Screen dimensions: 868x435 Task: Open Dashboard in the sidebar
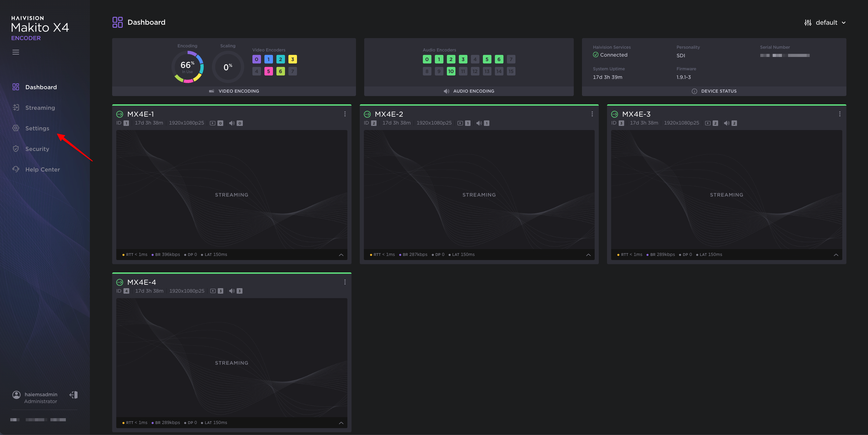click(x=34, y=87)
